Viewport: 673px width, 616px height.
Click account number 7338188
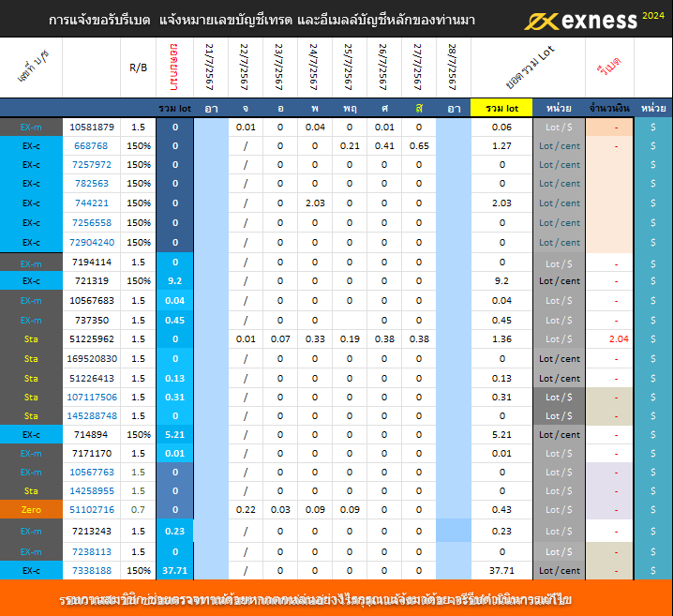click(x=92, y=571)
